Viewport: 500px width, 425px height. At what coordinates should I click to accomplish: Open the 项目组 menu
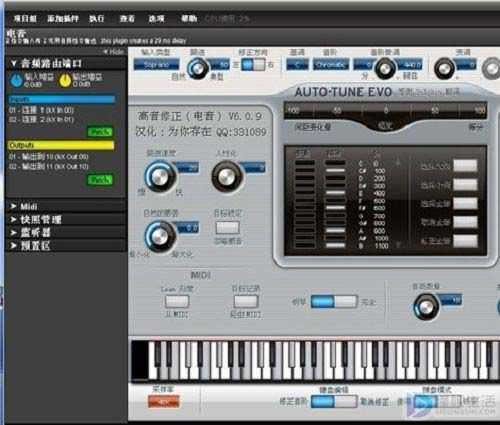pos(25,19)
